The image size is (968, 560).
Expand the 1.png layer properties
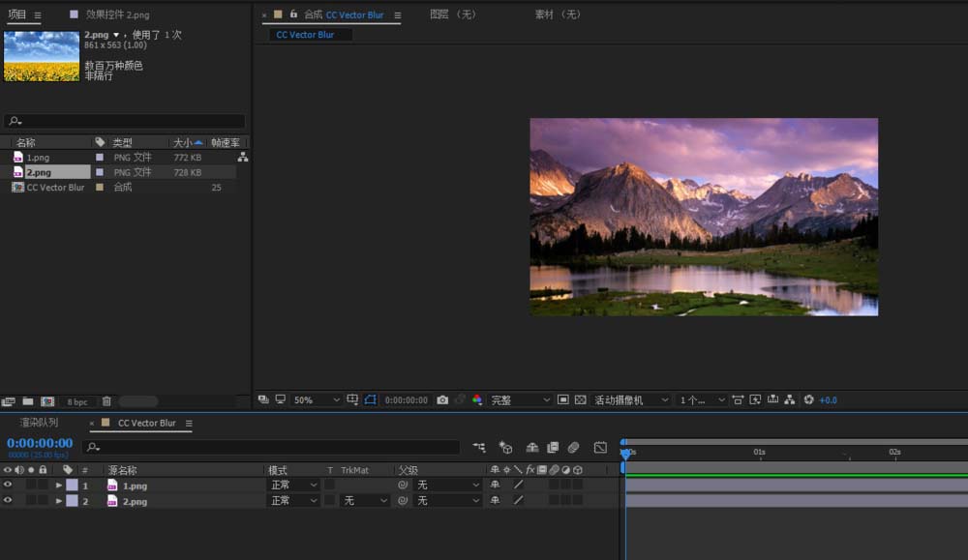pyautogui.click(x=58, y=486)
